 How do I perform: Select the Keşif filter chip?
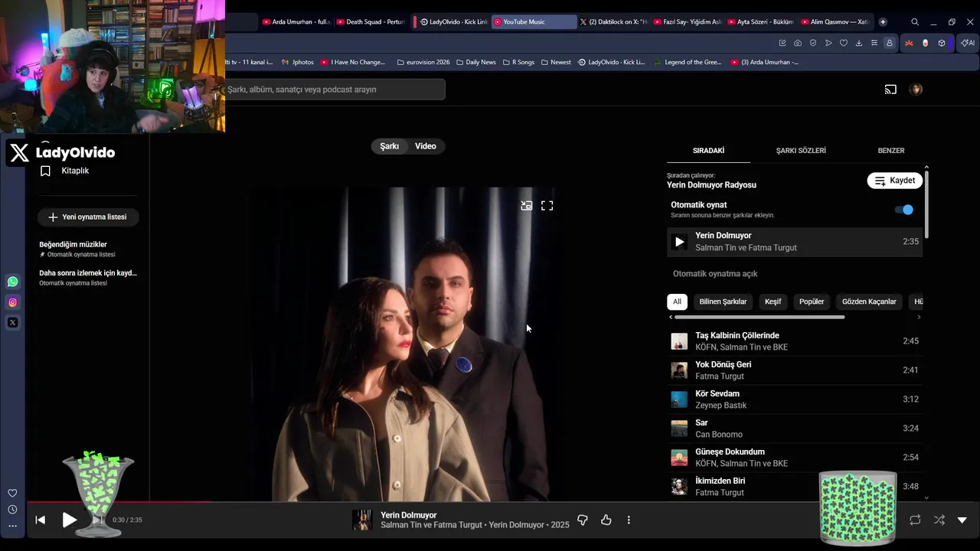[x=773, y=302]
